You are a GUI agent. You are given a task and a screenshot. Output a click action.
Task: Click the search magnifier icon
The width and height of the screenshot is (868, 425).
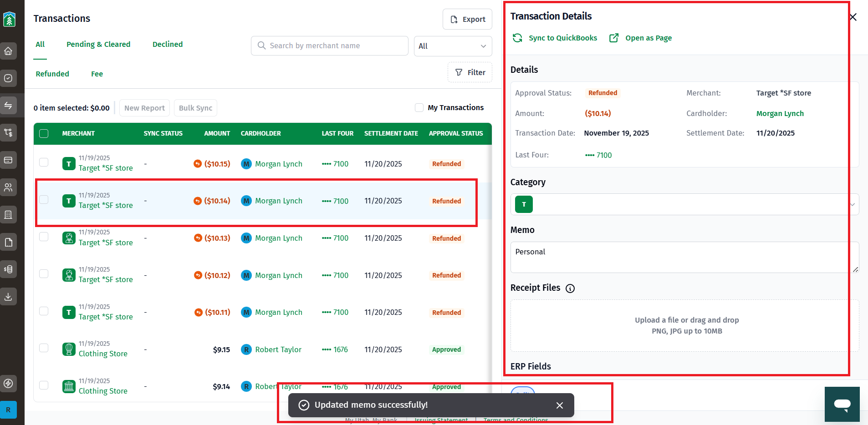tap(261, 46)
